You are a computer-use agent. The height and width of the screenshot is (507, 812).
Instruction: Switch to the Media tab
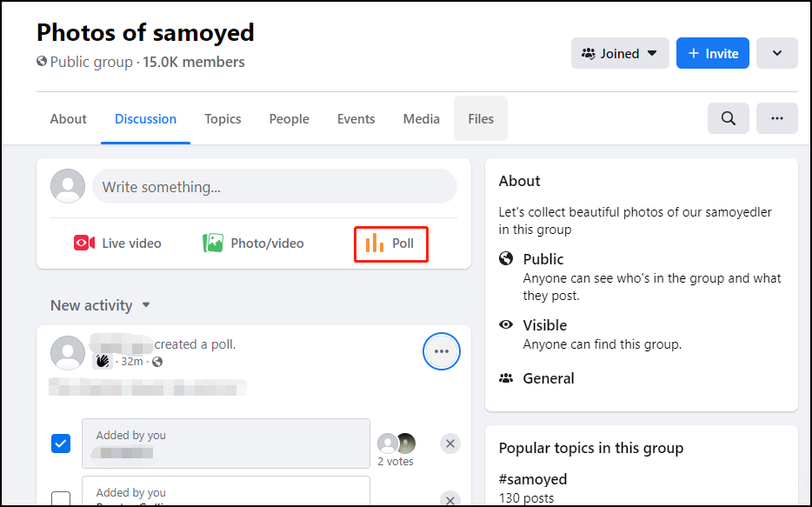pyautogui.click(x=421, y=118)
